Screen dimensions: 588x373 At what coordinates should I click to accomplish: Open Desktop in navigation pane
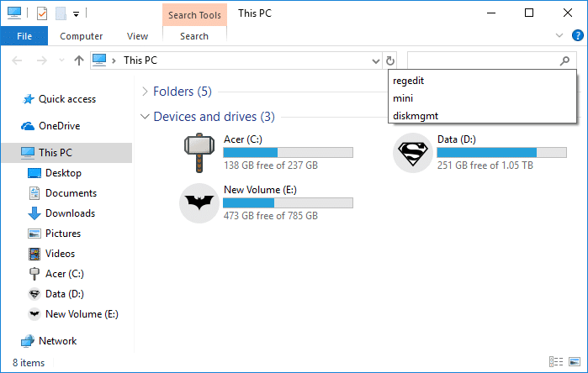[x=63, y=173]
